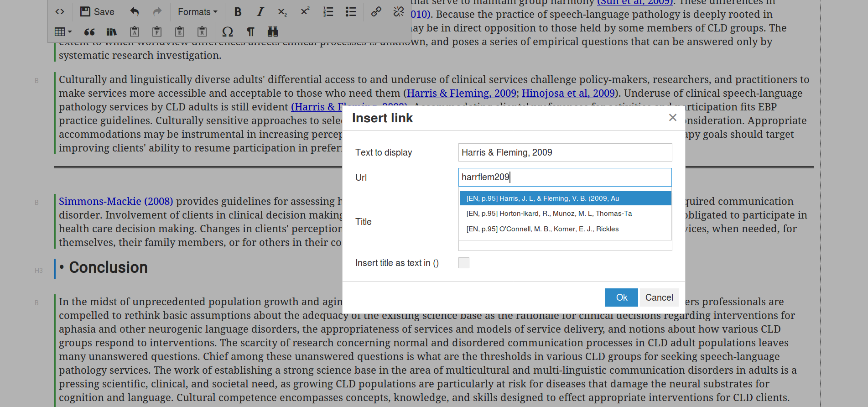This screenshot has height=407, width=868.
Task: Click the remove link (unlink) icon
Action: (x=398, y=12)
